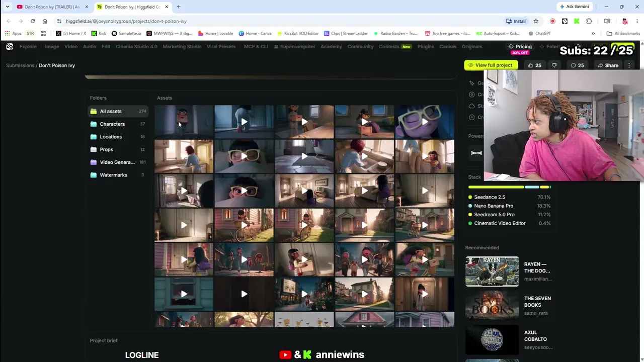644x362 pixels.
Task: Open the All Bookmarks folder
Action: [x=623, y=34]
